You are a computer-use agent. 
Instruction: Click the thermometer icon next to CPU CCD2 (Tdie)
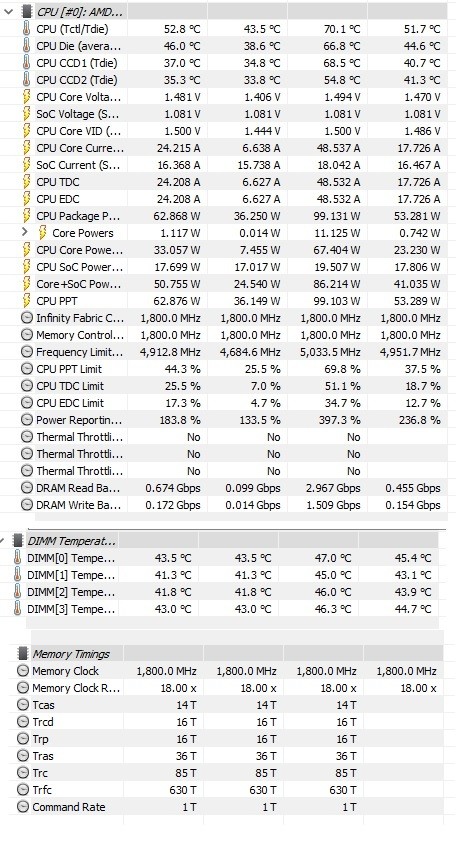tap(27, 80)
